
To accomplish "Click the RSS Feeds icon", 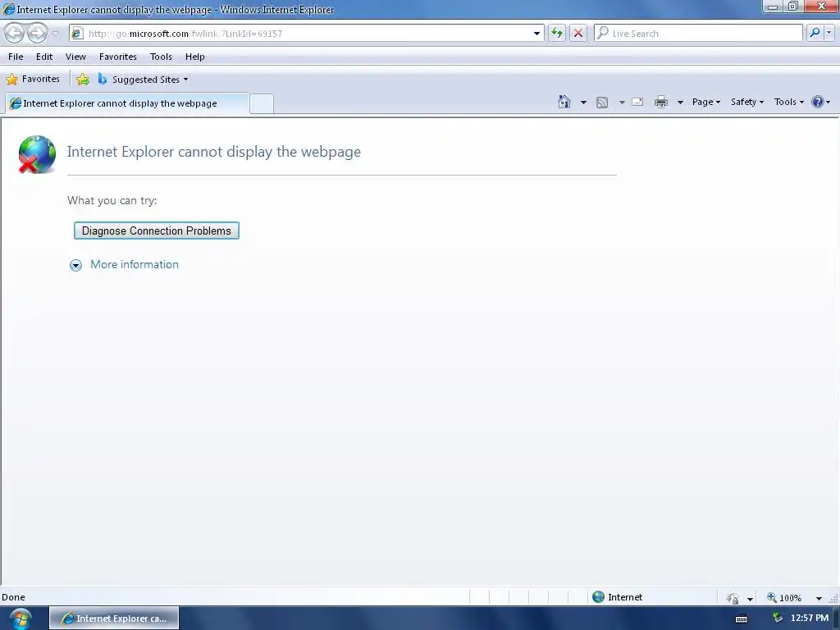I will tap(602, 103).
